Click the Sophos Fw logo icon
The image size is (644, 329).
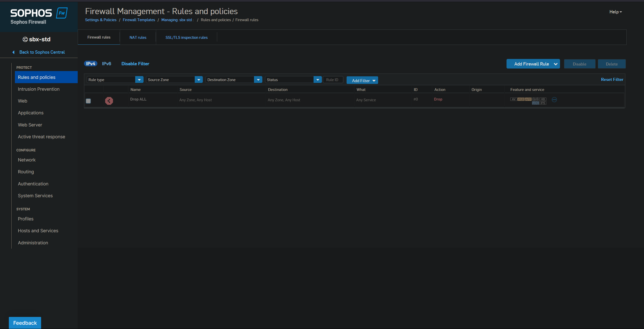tap(62, 13)
